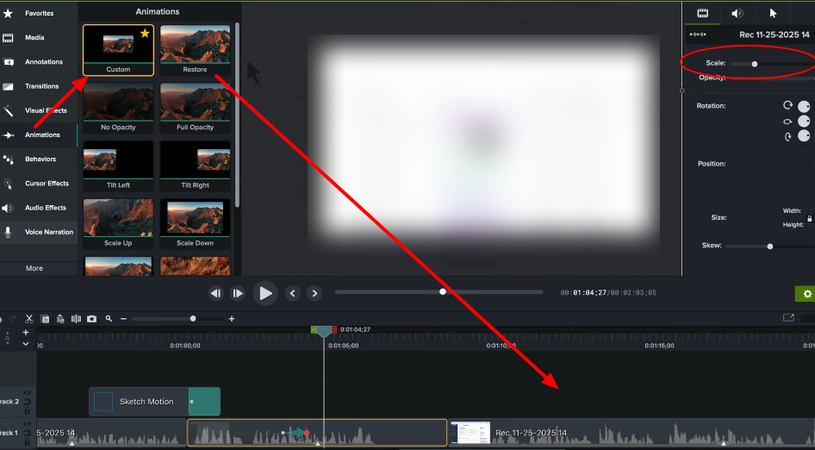
Task: Click the Paste icon in timeline toolbar
Action: pos(60,319)
